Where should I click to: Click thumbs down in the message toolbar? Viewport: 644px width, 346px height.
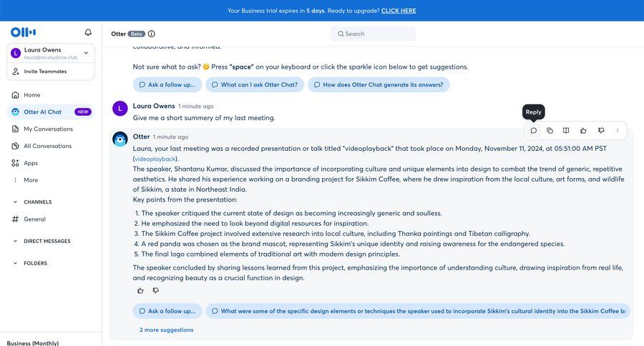point(601,131)
